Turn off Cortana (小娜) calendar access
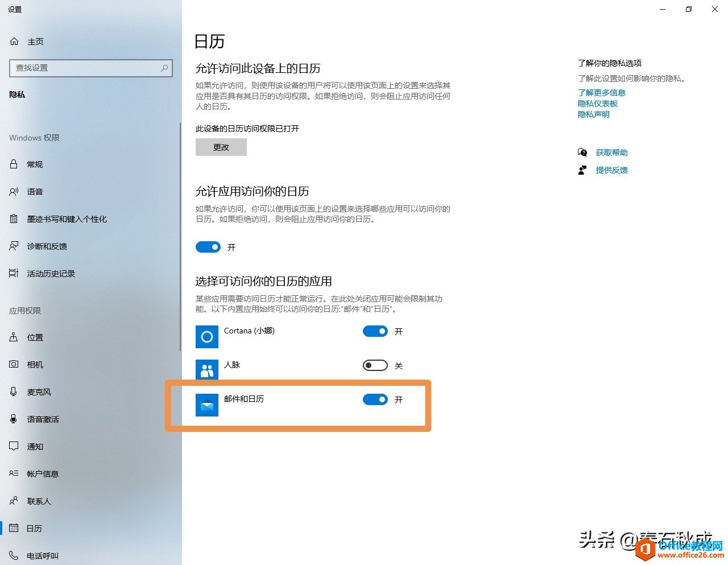The image size is (728, 565). point(375,331)
